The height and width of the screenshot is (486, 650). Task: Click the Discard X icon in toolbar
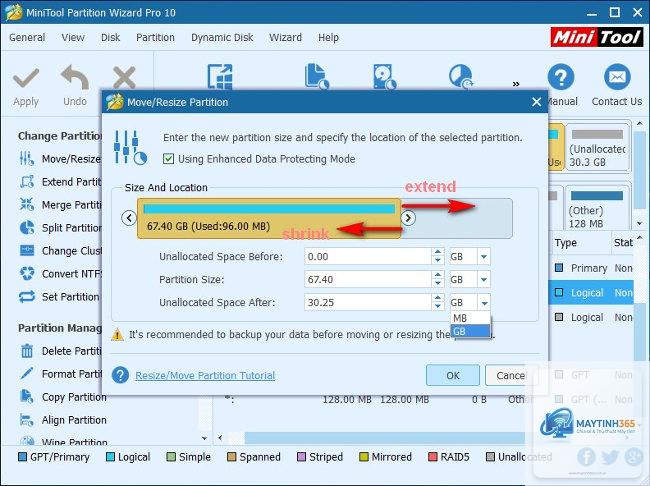(x=124, y=78)
